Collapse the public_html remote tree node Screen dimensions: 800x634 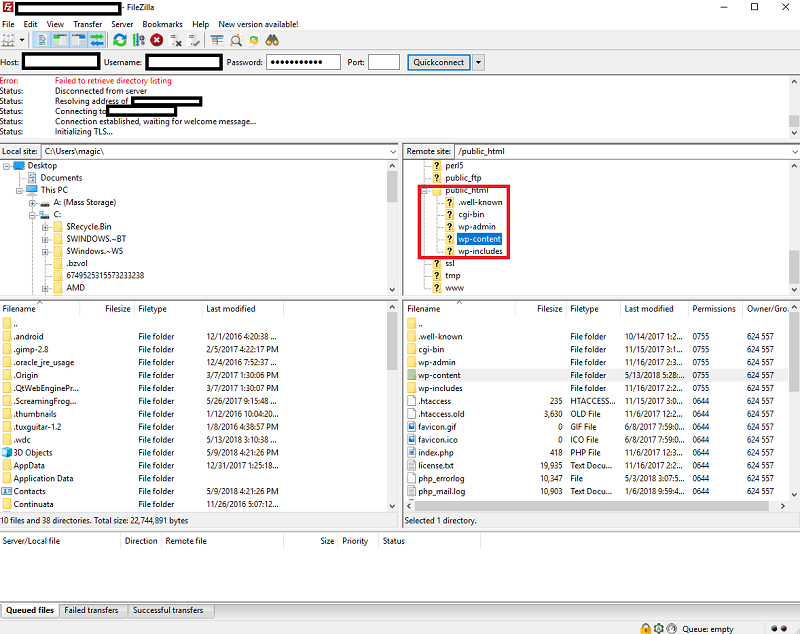(424, 190)
